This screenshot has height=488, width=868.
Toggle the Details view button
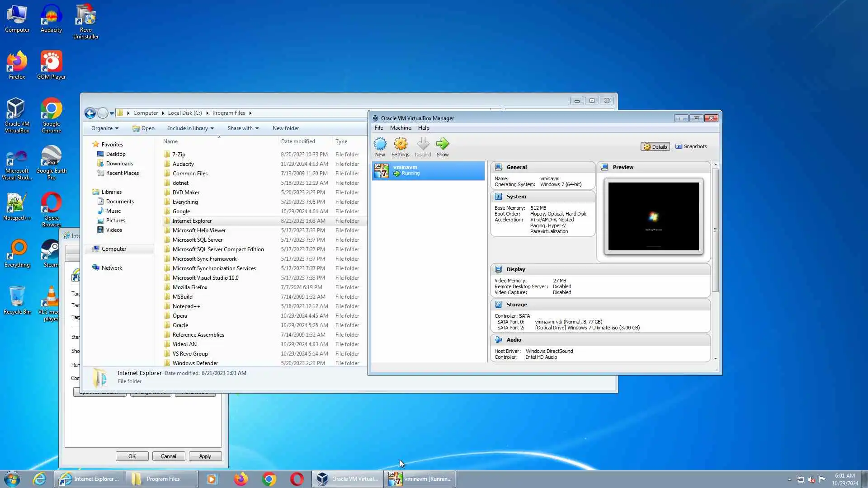coord(655,146)
